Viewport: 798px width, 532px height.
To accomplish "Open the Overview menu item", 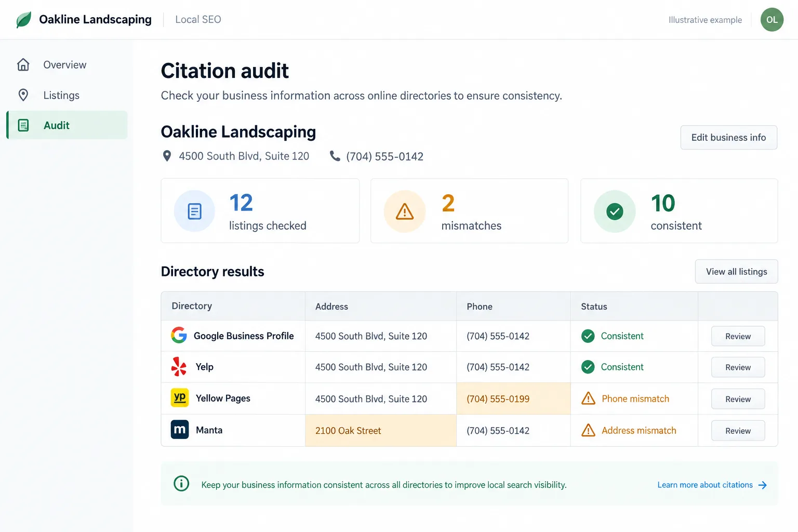I will click(x=67, y=64).
